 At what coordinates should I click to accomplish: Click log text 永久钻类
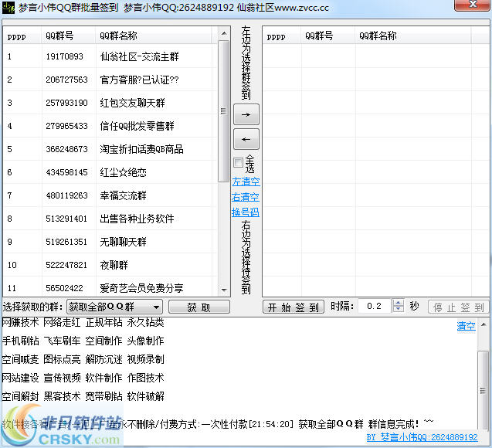(145, 322)
